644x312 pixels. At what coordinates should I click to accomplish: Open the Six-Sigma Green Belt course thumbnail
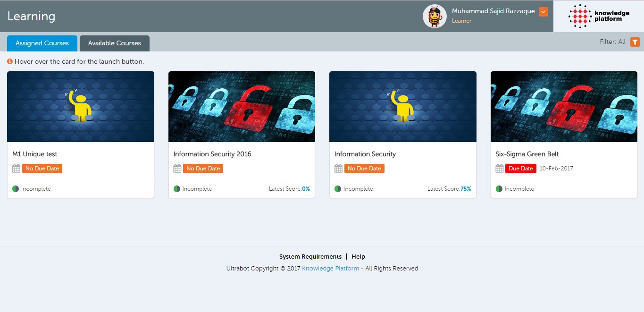coord(564,107)
